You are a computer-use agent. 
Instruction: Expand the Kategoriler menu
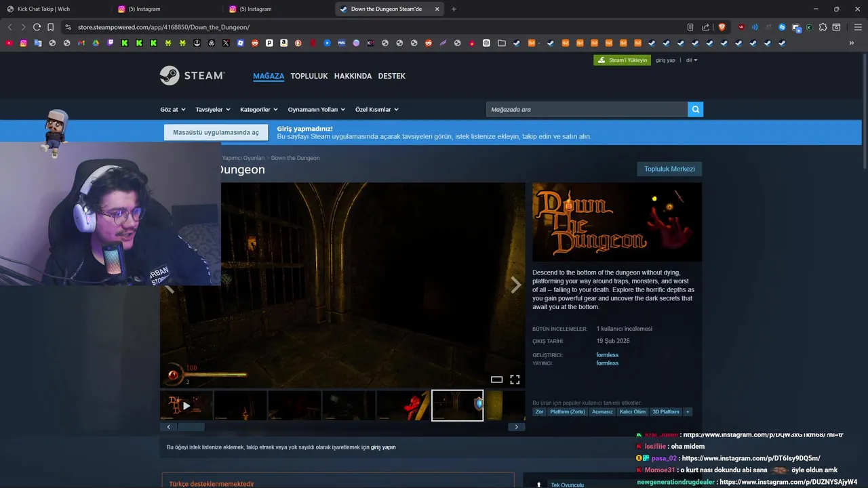point(259,109)
